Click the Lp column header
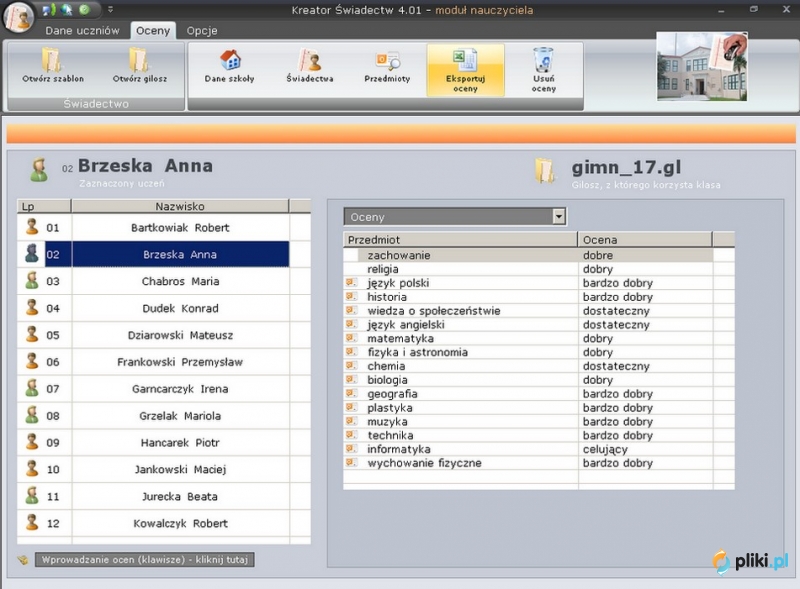 [44, 206]
